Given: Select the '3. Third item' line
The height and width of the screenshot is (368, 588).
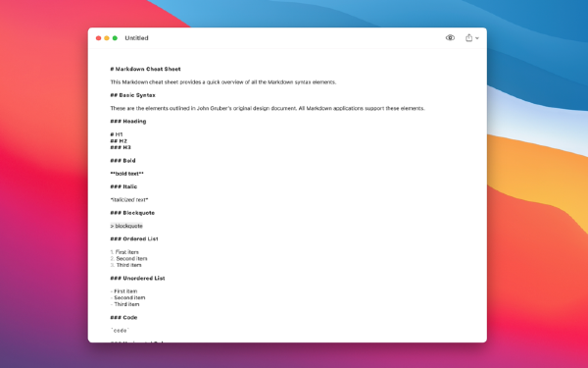Looking at the screenshot, I should [x=126, y=265].
